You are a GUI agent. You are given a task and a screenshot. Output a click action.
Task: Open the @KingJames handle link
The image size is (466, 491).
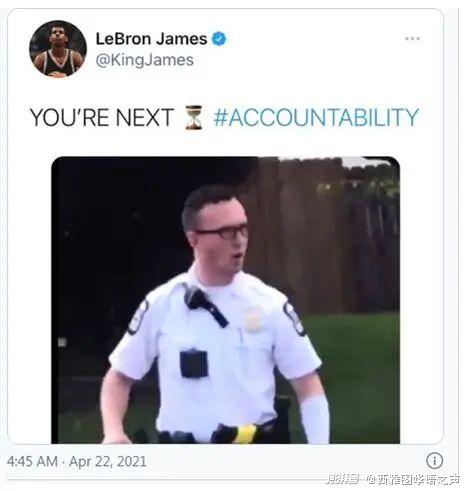(x=145, y=60)
